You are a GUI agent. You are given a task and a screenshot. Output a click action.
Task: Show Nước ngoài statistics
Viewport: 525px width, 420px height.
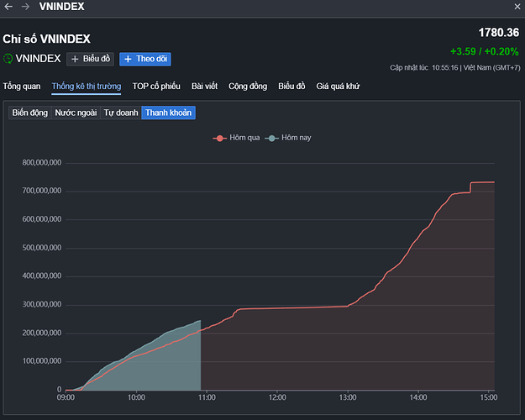76,113
